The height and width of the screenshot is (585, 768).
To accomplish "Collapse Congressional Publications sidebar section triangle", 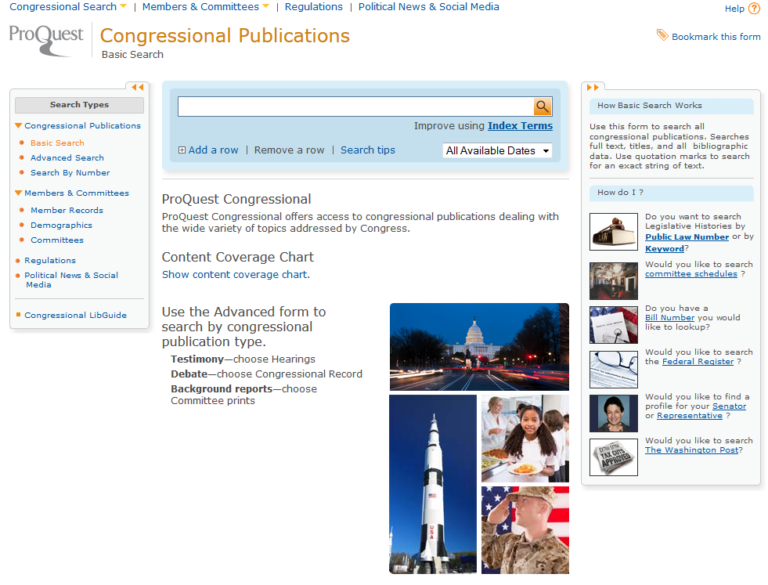I will 18,125.
